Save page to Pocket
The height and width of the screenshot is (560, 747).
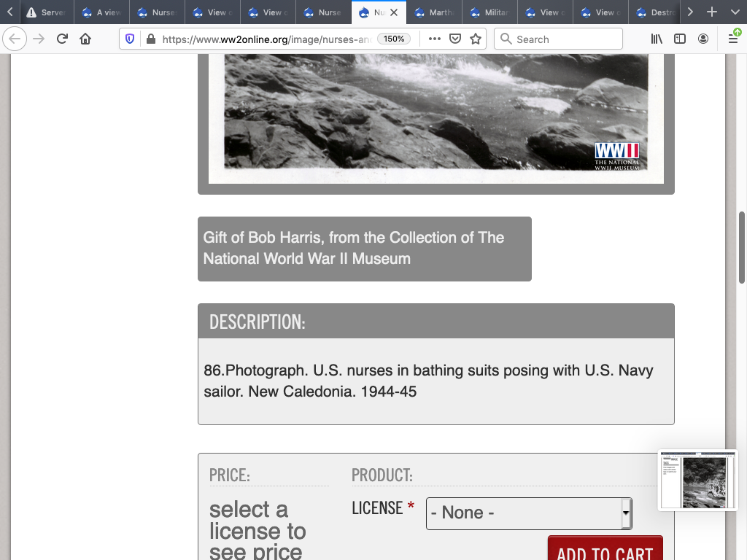pos(455,39)
